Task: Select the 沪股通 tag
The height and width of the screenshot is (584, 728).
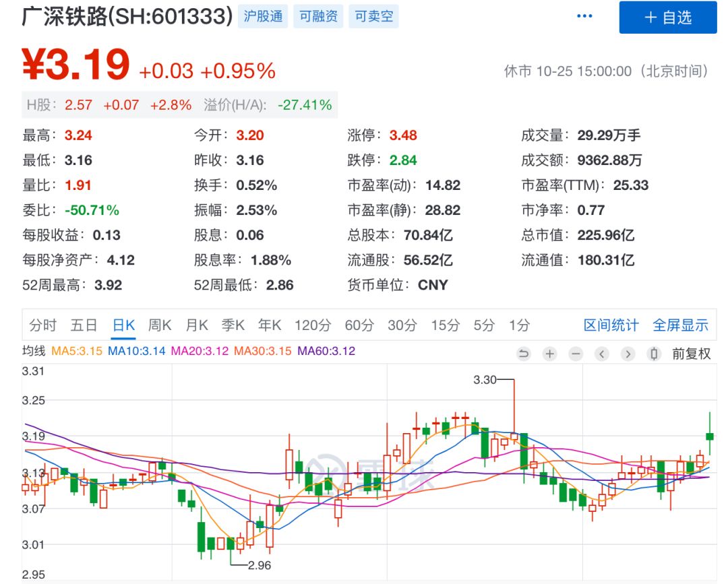Action: pyautogui.click(x=263, y=17)
